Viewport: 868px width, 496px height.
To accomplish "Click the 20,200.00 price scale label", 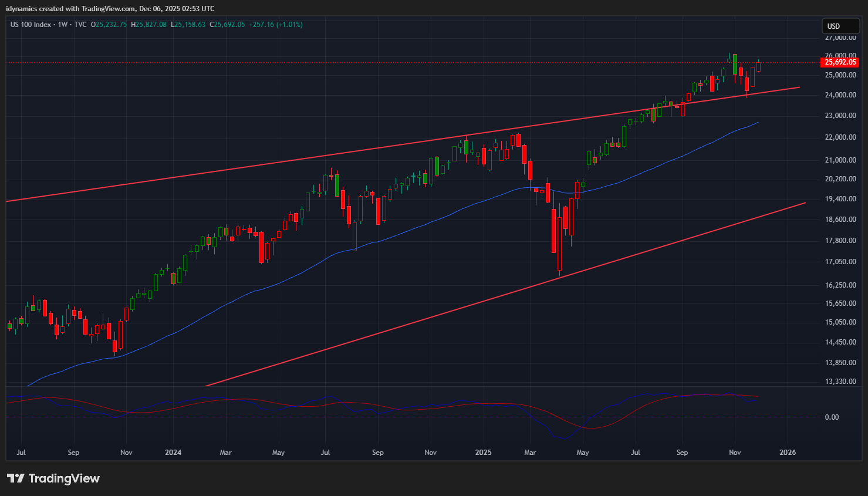I will coord(840,179).
